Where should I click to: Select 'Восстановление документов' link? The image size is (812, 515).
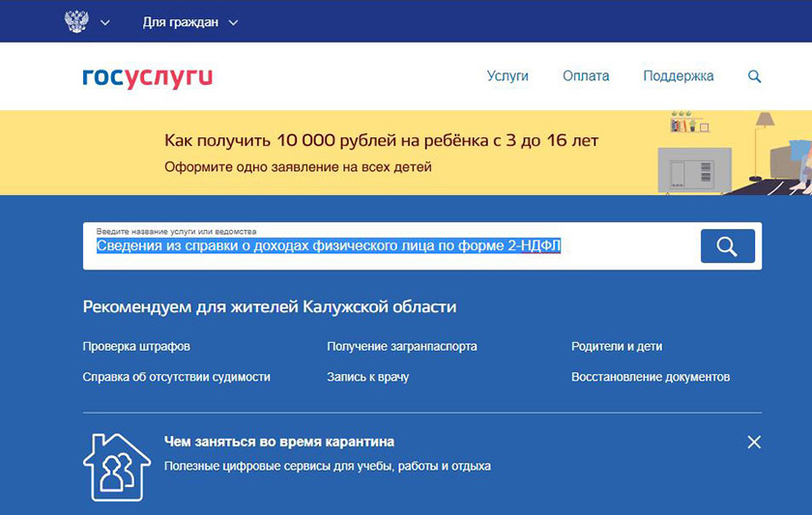(651, 377)
